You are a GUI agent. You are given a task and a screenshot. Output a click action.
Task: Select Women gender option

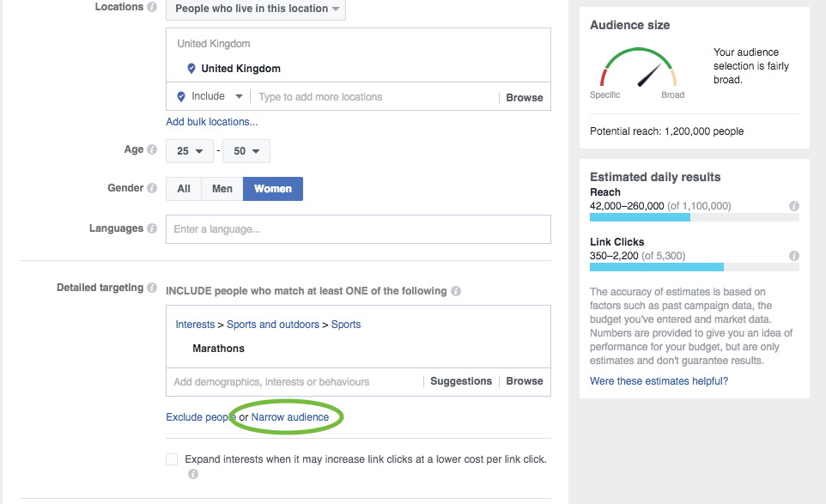[273, 189]
